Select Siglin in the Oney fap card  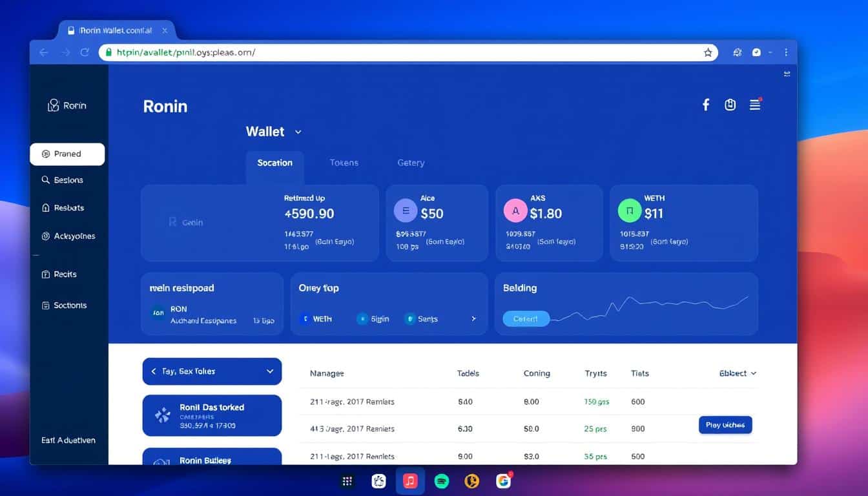click(x=373, y=319)
